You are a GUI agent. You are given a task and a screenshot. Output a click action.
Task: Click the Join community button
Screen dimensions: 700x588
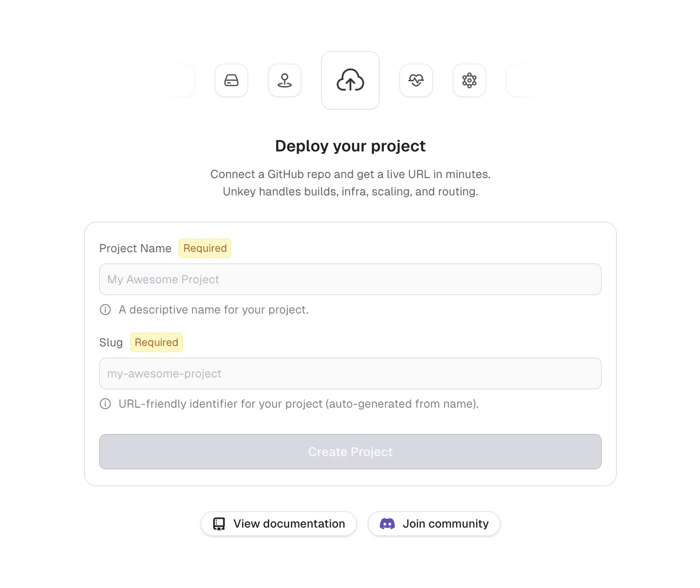coord(434,524)
